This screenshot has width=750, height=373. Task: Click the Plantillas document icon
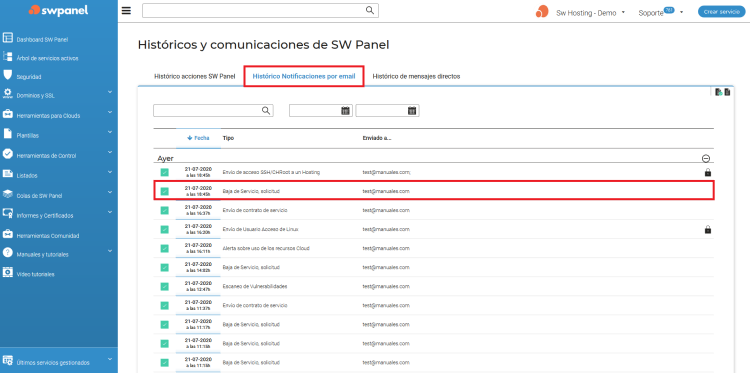[8, 134]
